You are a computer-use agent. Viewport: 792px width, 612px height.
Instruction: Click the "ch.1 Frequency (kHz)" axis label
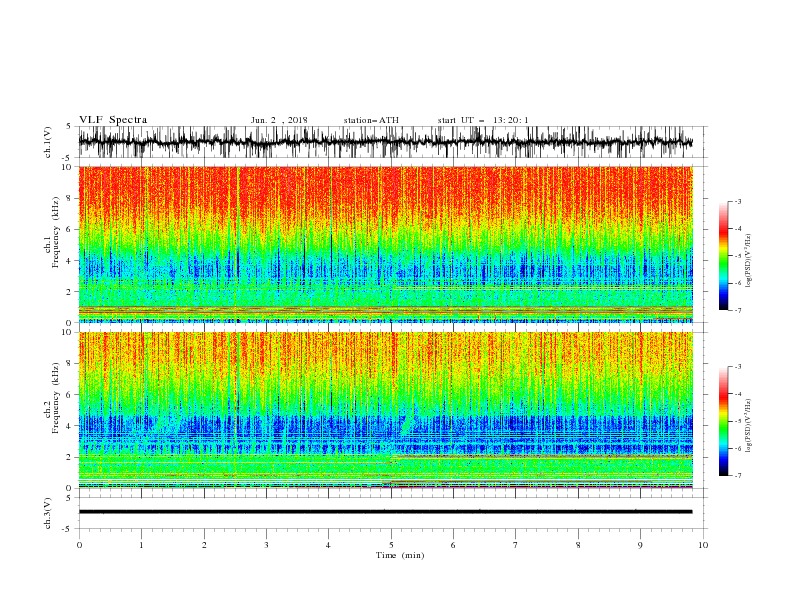(52, 233)
